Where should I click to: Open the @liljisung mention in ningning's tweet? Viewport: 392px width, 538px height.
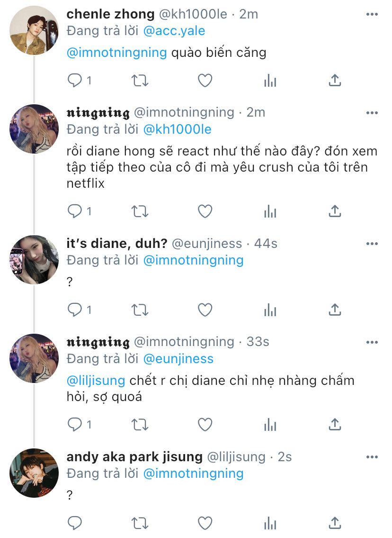coord(96,381)
